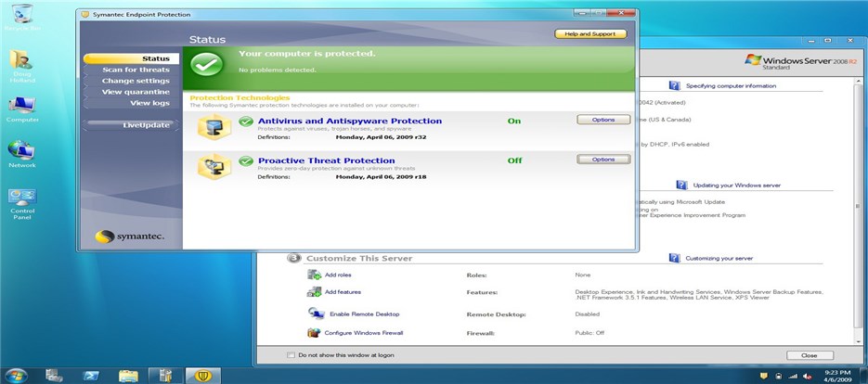
Task: Open the Control Panel desktop icon
Action: [x=21, y=198]
